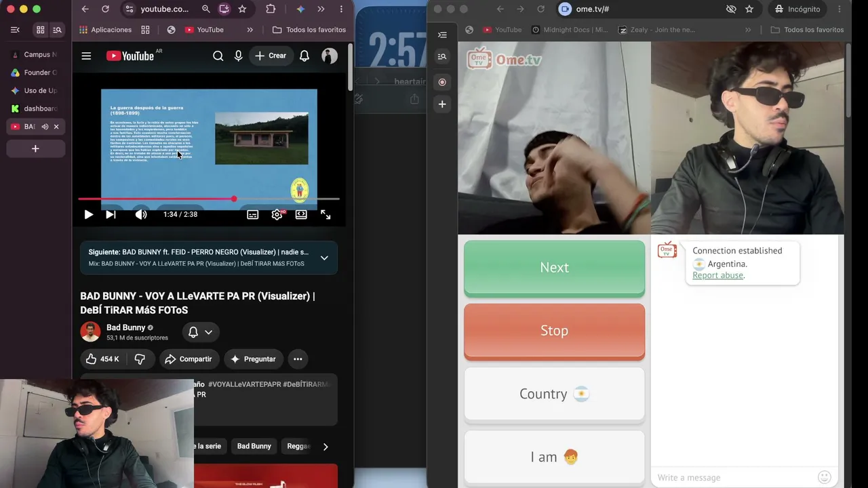Viewport: 868px width, 488px height.
Task: Mute audio on the BAD BUNNY tab
Action: point(45,127)
